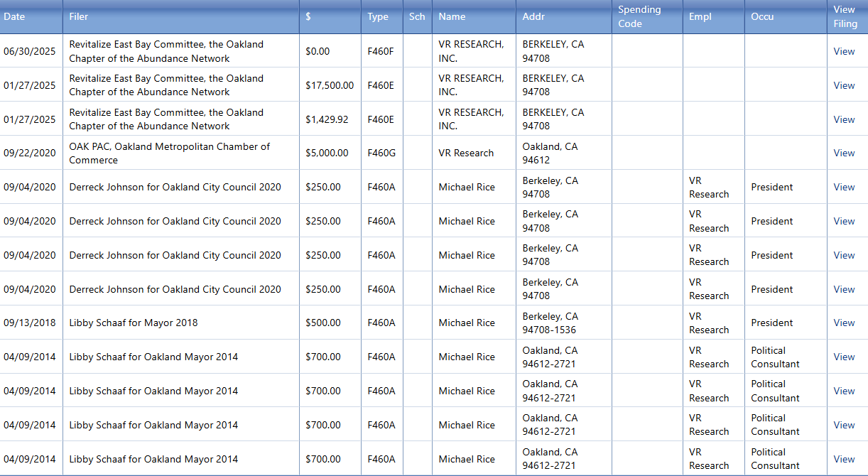Open View link in the last table row
The width and height of the screenshot is (868, 476).
click(x=844, y=459)
